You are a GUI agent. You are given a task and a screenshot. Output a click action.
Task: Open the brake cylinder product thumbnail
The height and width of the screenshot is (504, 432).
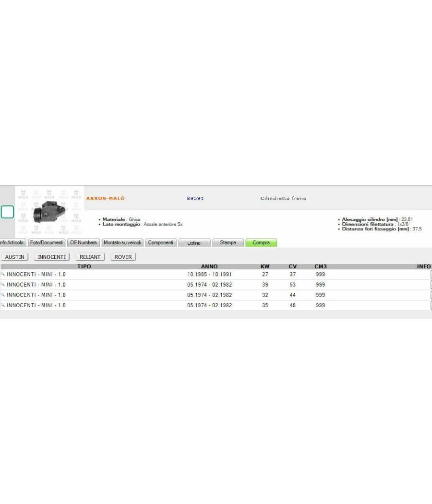[49, 212]
